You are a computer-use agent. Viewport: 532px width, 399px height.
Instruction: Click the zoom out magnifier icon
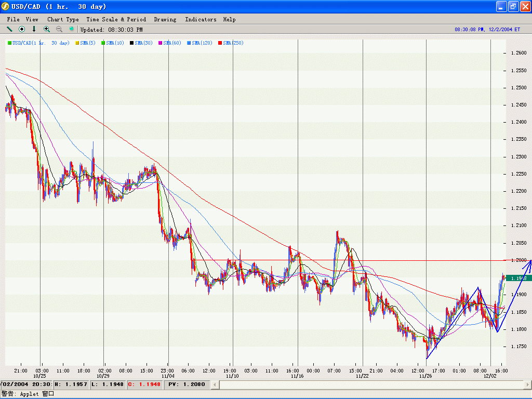coord(59,29)
